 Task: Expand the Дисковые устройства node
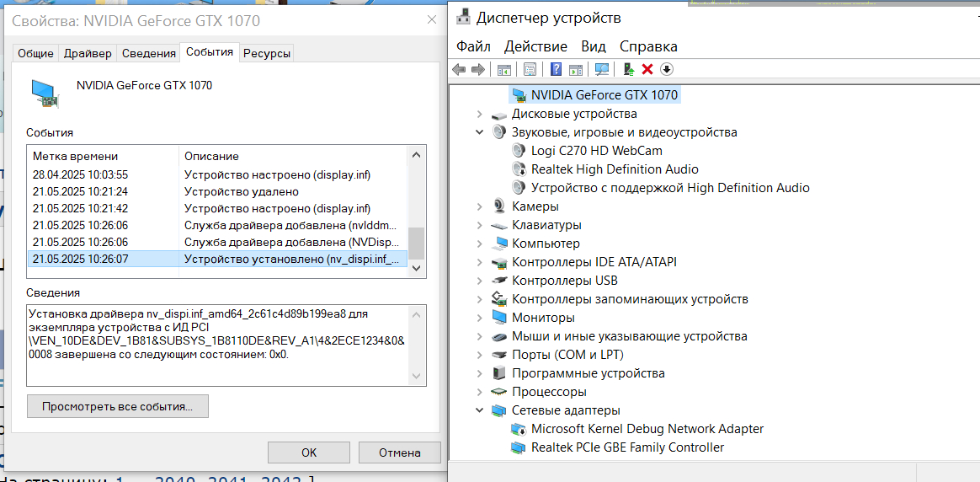[x=480, y=114]
